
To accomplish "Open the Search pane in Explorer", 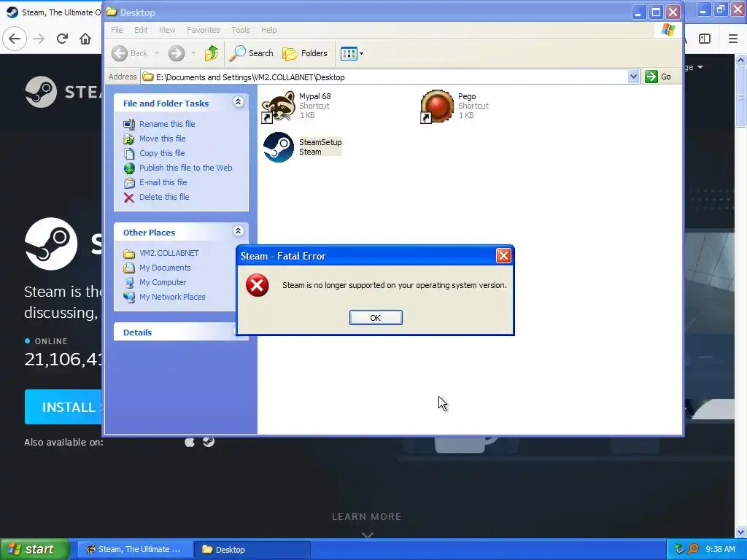I will point(251,53).
